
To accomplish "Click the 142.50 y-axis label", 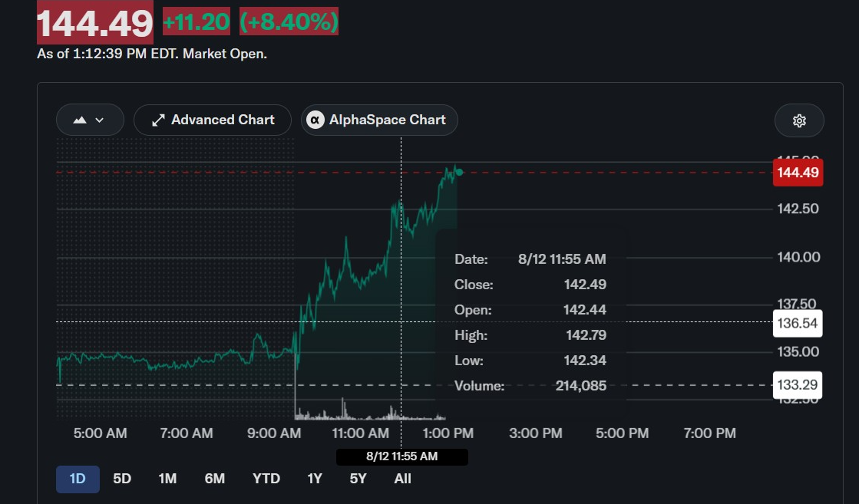I will pos(798,209).
